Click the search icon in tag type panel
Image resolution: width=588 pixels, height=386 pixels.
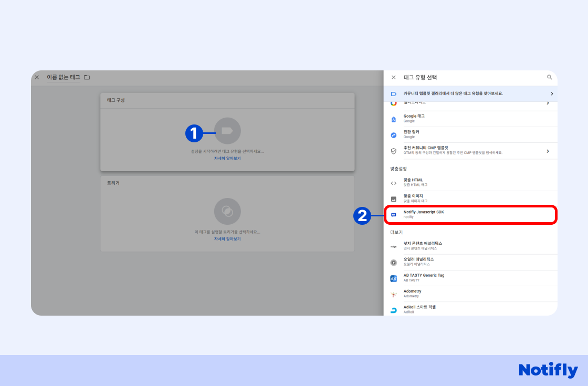click(550, 77)
